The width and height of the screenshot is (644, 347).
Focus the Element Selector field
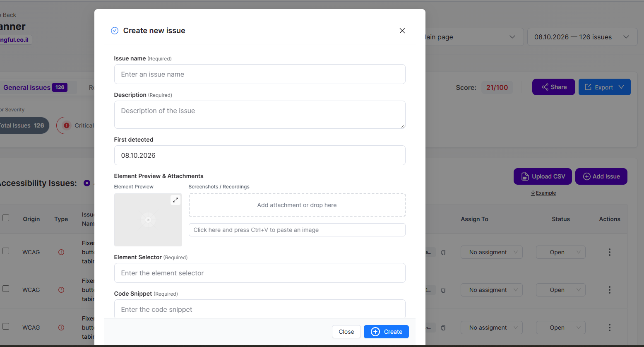pos(260,273)
